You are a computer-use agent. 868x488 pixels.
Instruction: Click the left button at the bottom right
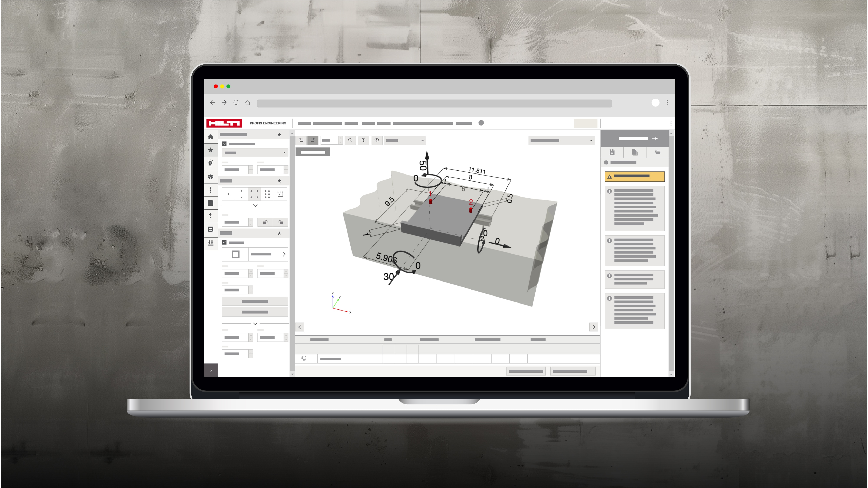pyautogui.click(x=526, y=371)
